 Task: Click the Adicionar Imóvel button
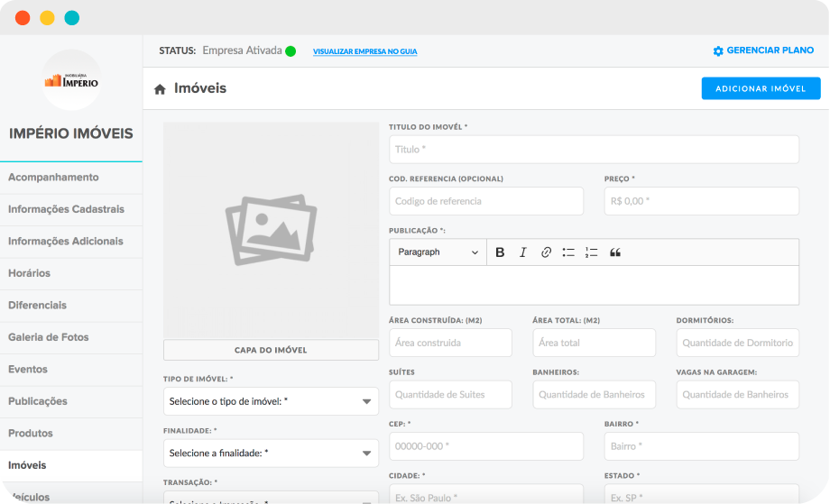(x=761, y=89)
